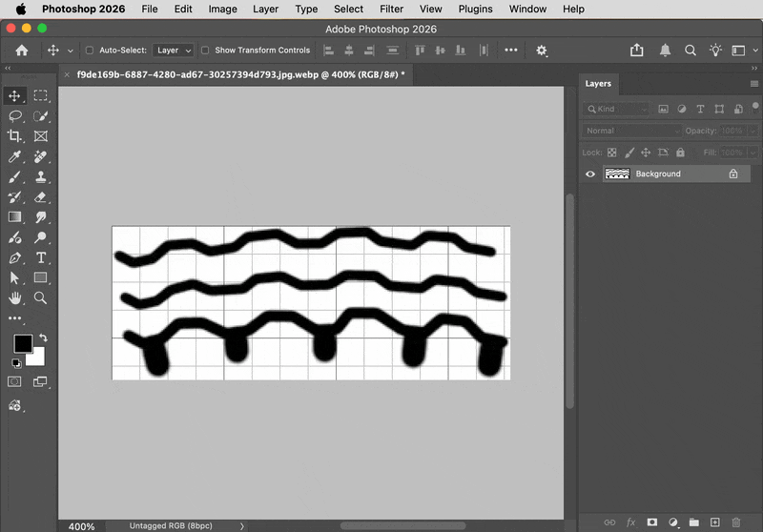This screenshot has width=763, height=532.
Task: Select the Rectangle shape tool
Action: click(40, 277)
